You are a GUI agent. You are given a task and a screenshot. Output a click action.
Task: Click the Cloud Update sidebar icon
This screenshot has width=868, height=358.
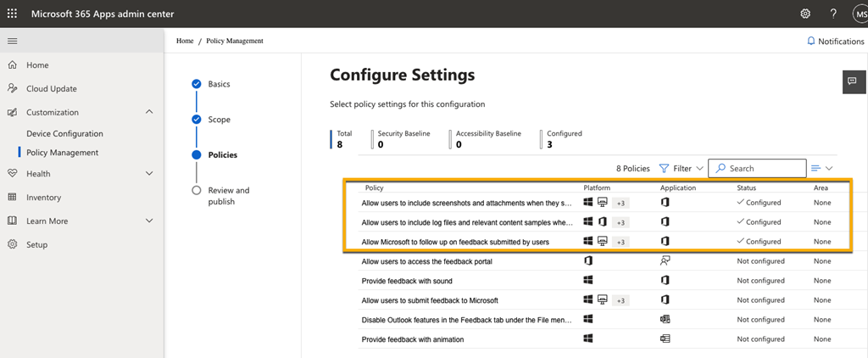pyautogui.click(x=12, y=89)
